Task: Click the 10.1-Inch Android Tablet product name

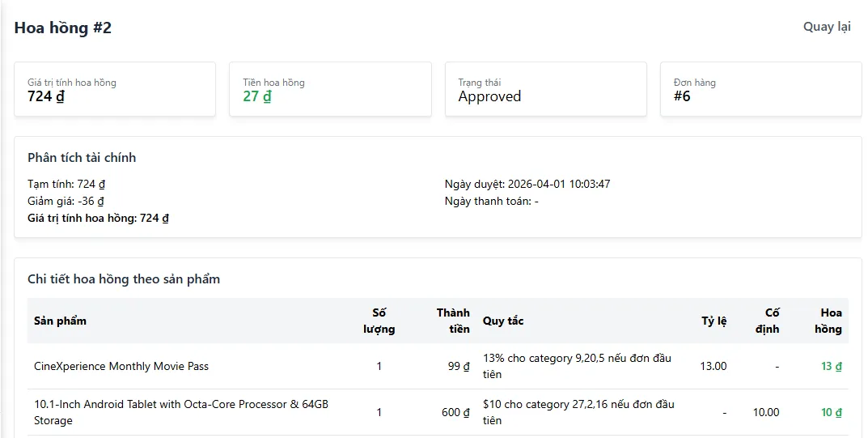Action: pos(181,412)
